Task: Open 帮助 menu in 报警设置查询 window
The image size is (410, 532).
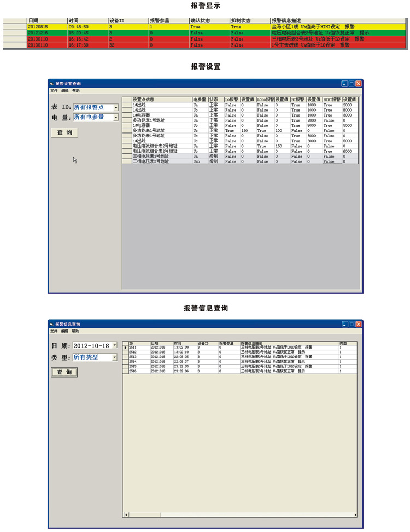Action: (x=75, y=91)
